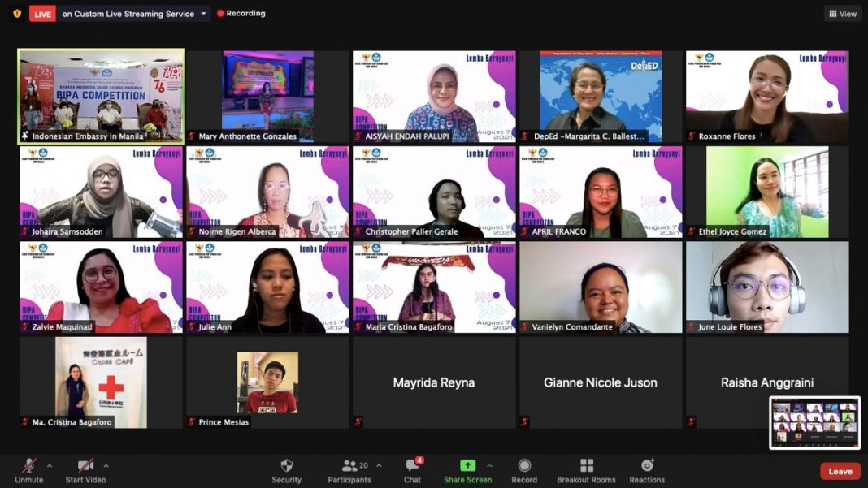Toggle Start Video camera

[x=85, y=466]
